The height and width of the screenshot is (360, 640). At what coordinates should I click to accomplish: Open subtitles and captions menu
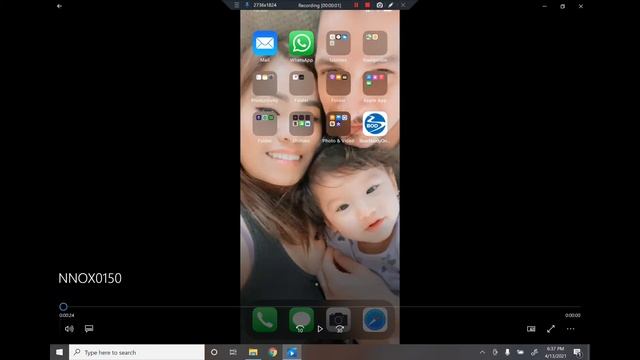coord(89,329)
